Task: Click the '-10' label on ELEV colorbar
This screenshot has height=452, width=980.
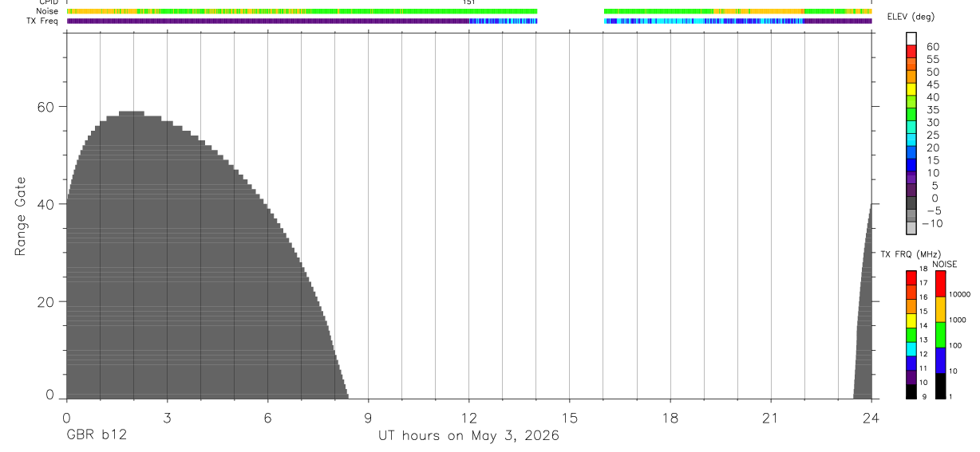Action: click(x=931, y=223)
